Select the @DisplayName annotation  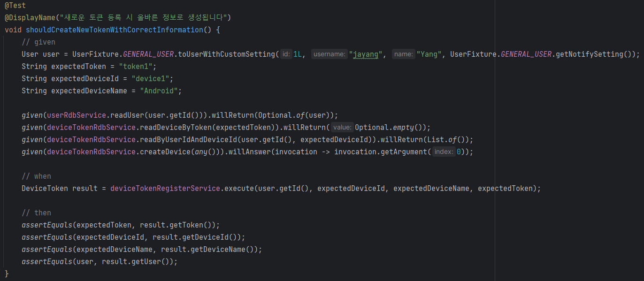[30, 18]
